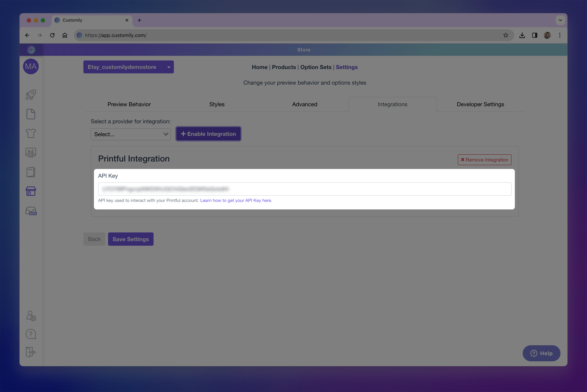Click into the API Key input field
This screenshot has width=587, height=392.
[304, 189]
